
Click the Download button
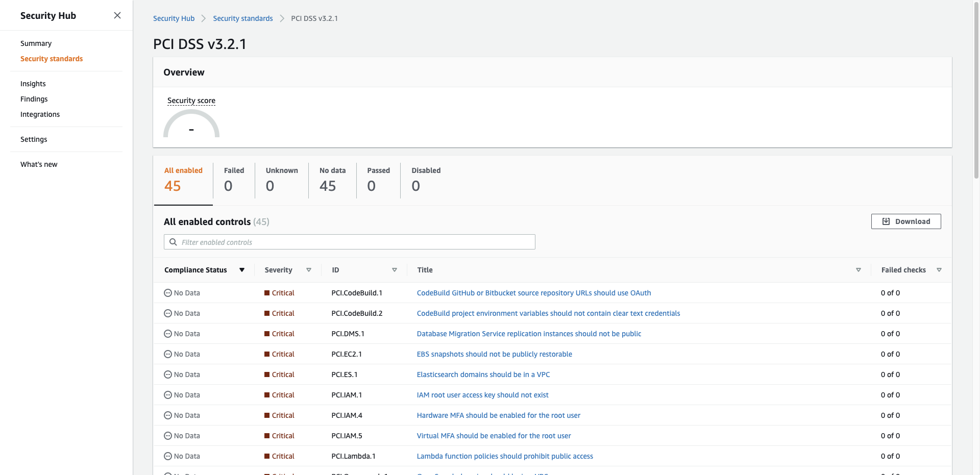(906, 221)
